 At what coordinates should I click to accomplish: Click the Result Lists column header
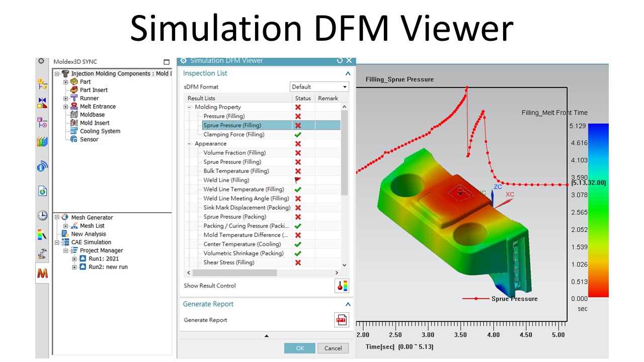pyautogui.click(x=238, y=98)
